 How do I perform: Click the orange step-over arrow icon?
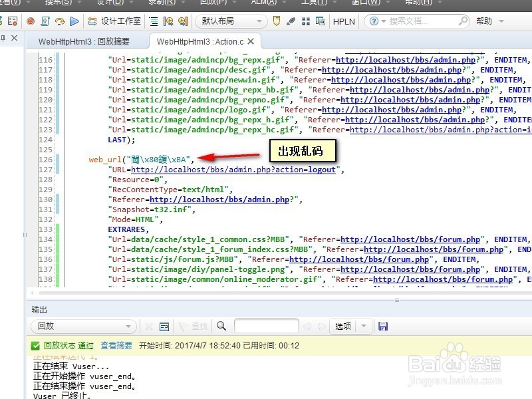[60, 21]
